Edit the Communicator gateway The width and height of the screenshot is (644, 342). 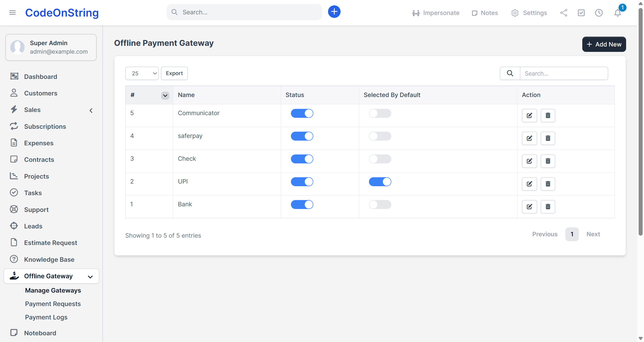[529, 116]
